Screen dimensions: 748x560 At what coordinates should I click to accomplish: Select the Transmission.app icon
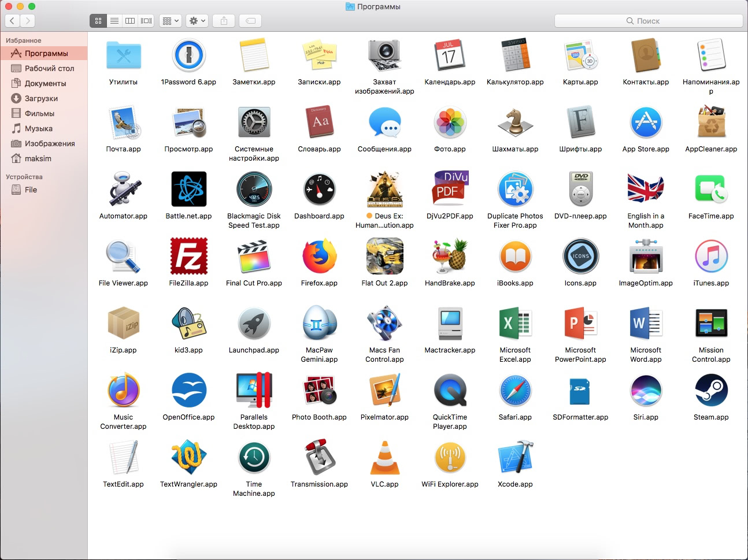click(319, 458)
